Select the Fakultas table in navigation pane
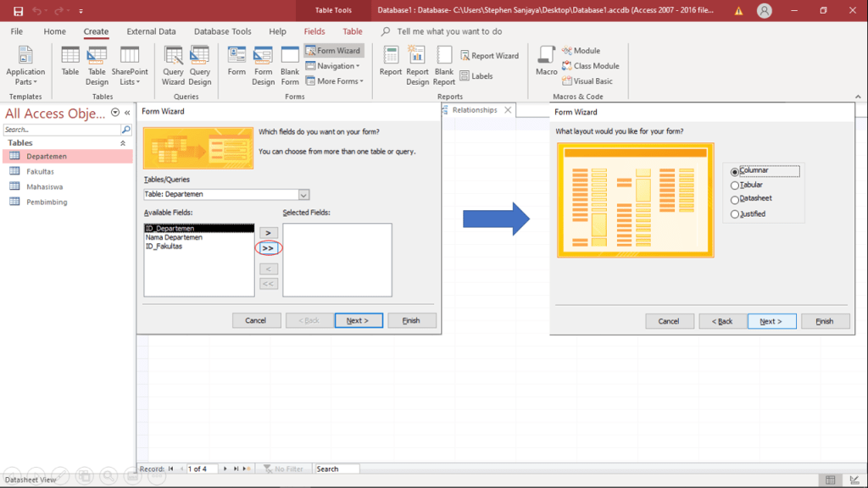The width and height of the screenshot is (868, 488). coord(40,171)
